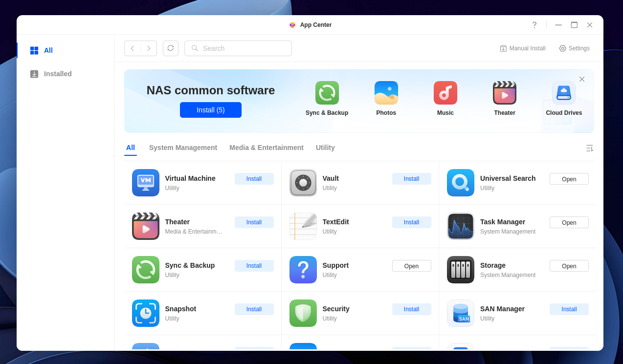Open Manual Install
Image resolution: width=623 pixels, height=364 pixels.
[522, 48]
